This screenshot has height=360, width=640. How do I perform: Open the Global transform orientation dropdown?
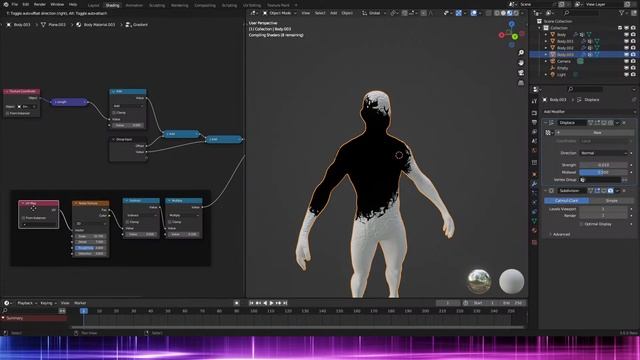[373, 13]
